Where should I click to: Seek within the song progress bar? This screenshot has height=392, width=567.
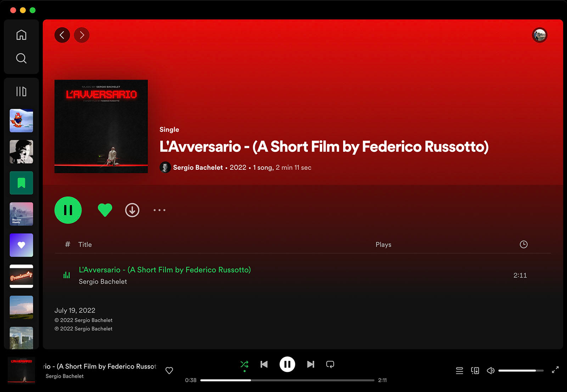coord(287,380)
